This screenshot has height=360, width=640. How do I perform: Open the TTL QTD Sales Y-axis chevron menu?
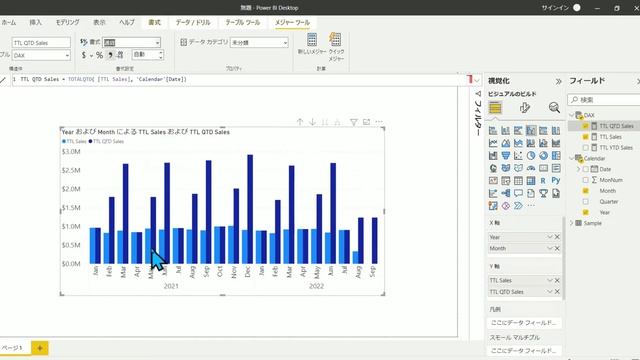(549, 292)
